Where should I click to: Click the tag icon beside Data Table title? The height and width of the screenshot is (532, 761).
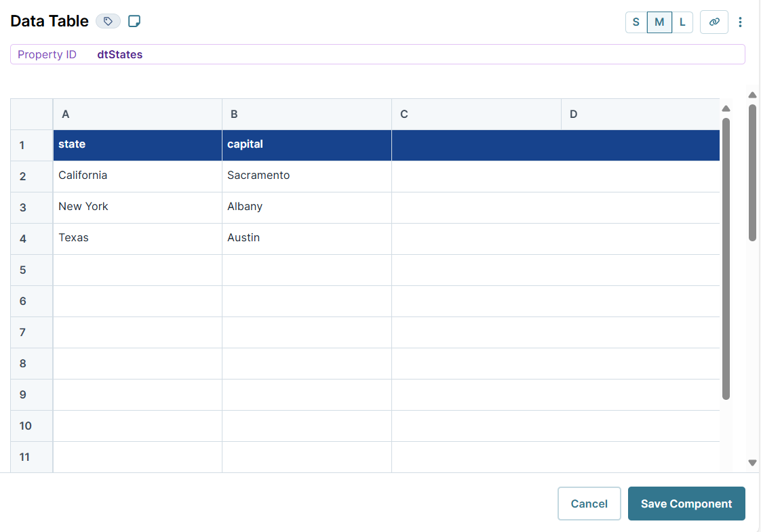point(108,21)
